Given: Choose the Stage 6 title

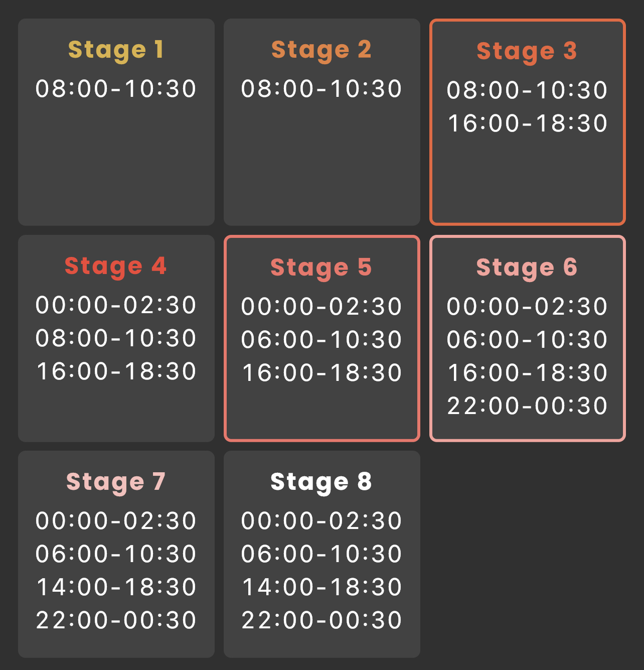Looking at the screenshot, I should pos(527,267).
